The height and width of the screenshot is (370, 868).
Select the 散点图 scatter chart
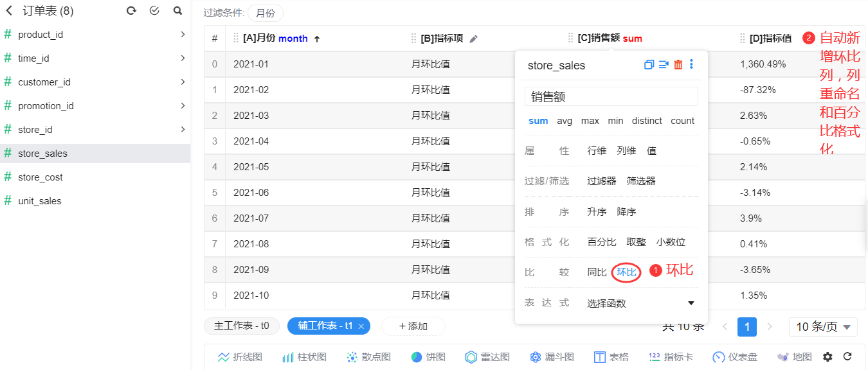[368, 357]
